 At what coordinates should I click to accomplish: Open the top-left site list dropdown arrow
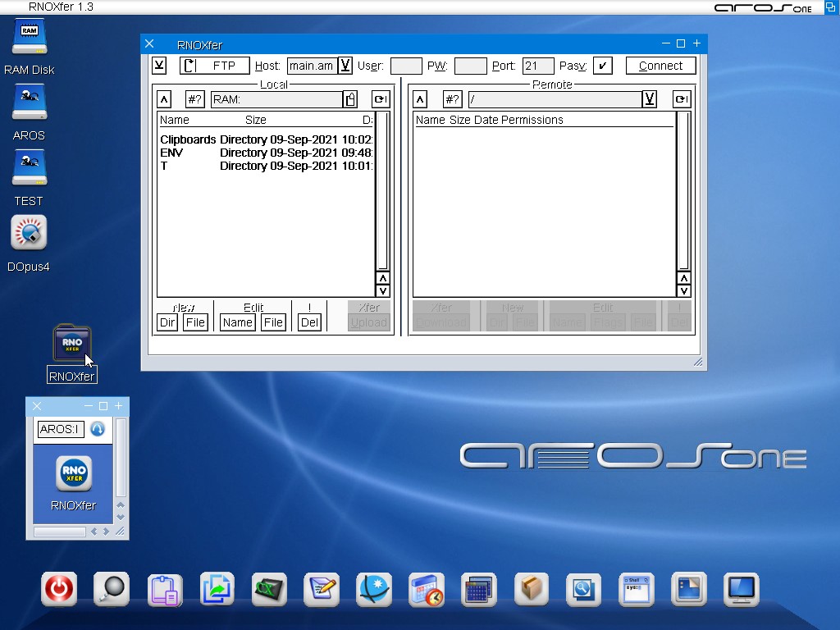click(159, 66)
